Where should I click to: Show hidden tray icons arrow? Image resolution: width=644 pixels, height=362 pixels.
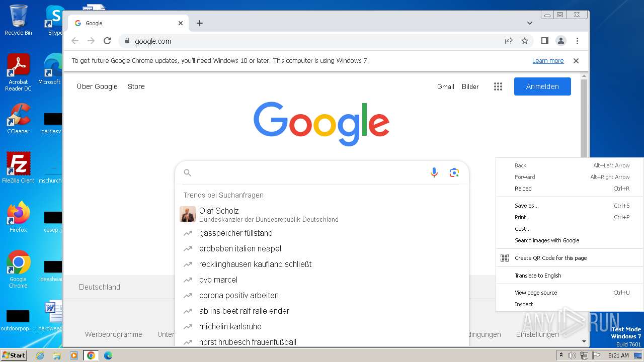[x=561, y=355]
